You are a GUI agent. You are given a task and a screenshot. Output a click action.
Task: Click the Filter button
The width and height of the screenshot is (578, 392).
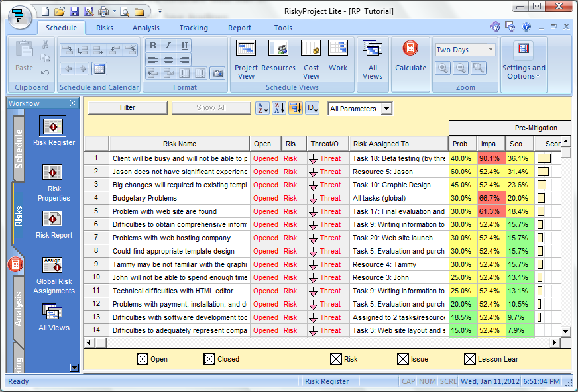coord(127,107)
